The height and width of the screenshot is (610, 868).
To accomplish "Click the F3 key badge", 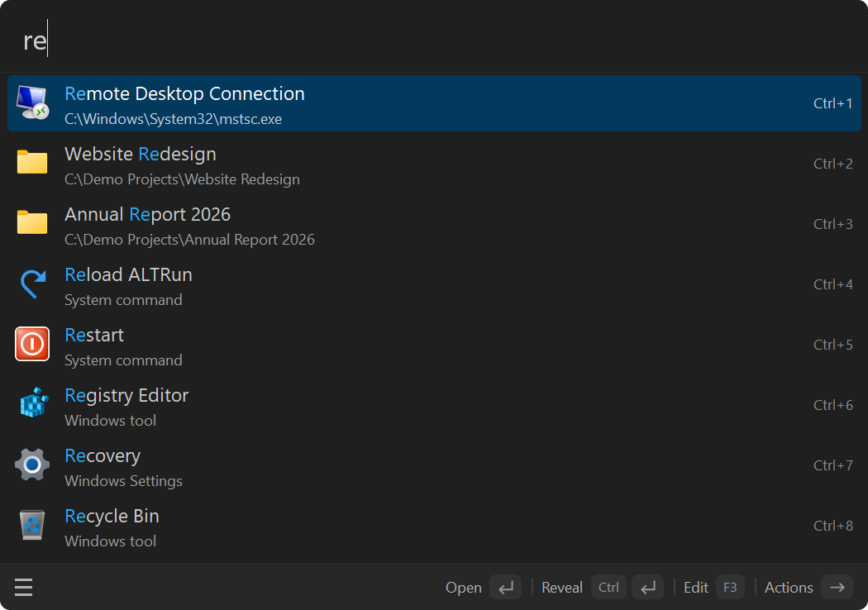I will 730,588.
